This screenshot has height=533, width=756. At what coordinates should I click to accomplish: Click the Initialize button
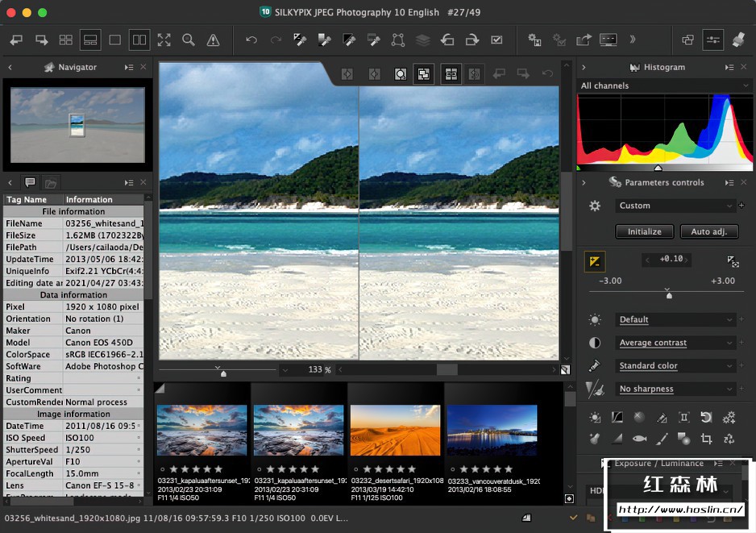click(644, 231)
